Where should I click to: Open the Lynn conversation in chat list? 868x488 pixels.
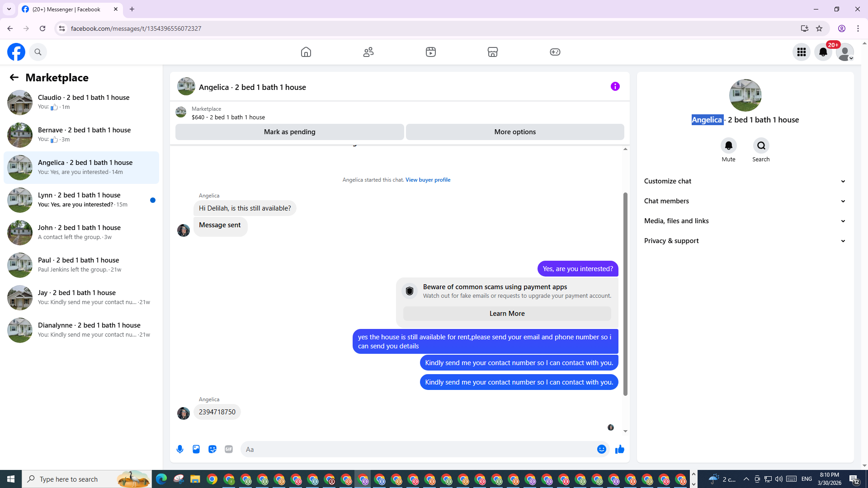click(x=81, y=200)
